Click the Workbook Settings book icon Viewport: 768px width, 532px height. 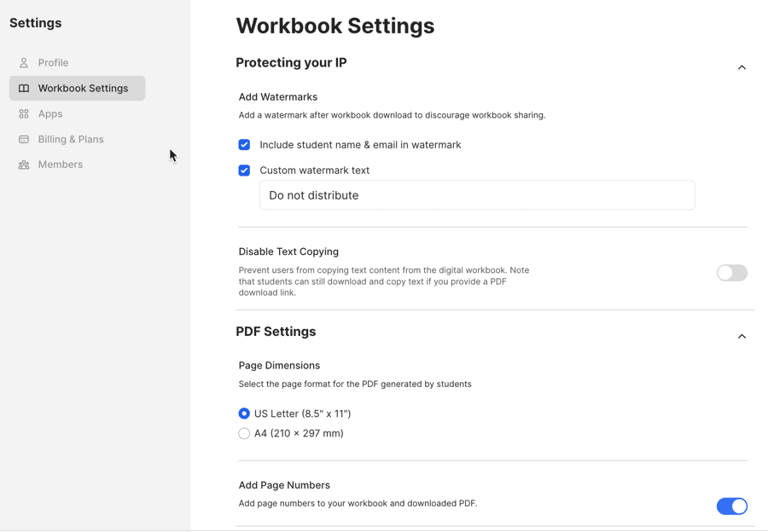tap(24, 89)
